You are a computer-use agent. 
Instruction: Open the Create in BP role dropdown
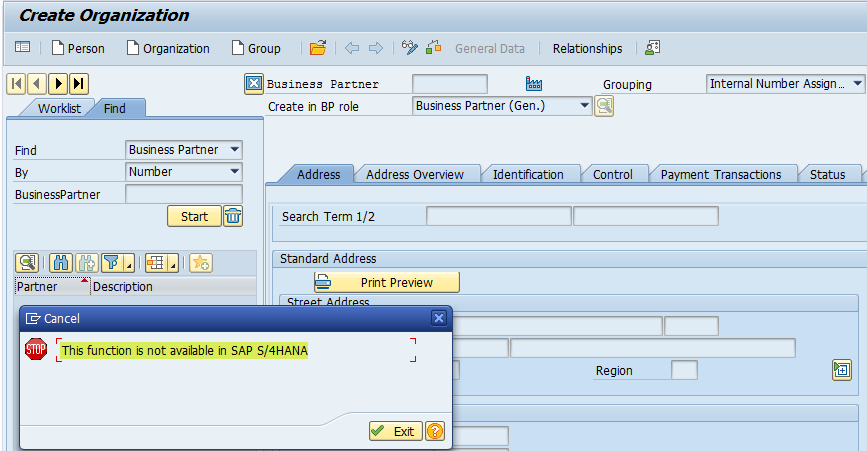point(502,106)
